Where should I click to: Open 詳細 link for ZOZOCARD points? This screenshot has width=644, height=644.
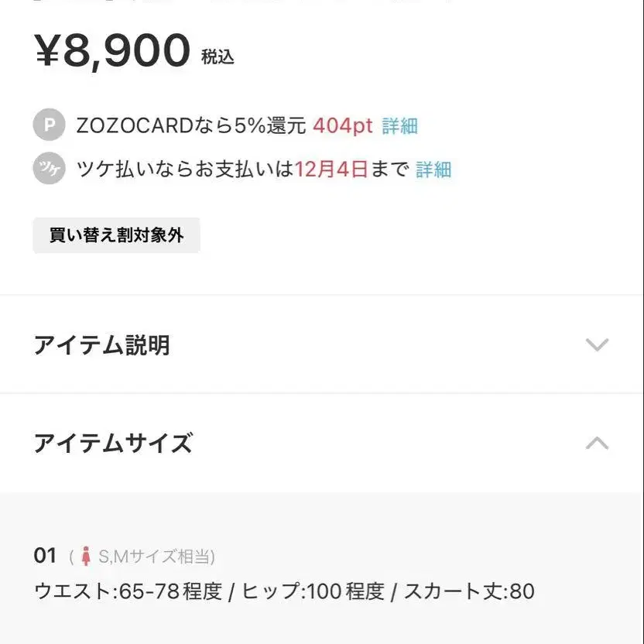coord(399,125)
